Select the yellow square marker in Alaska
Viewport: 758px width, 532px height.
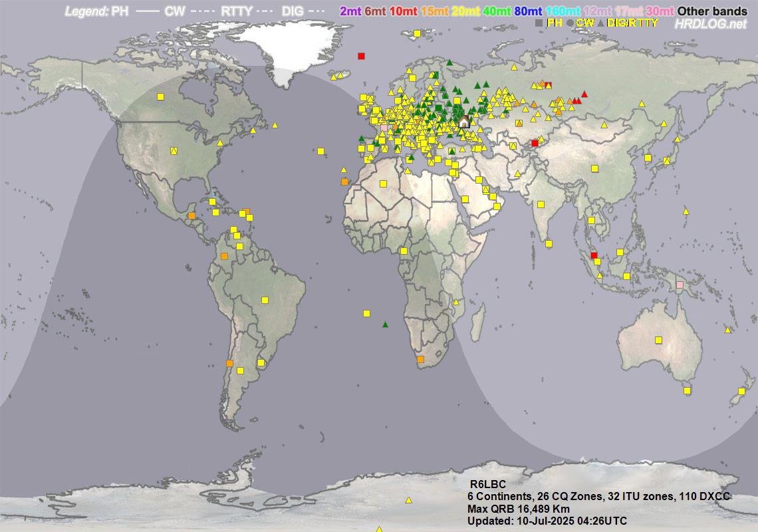[160, 96]
